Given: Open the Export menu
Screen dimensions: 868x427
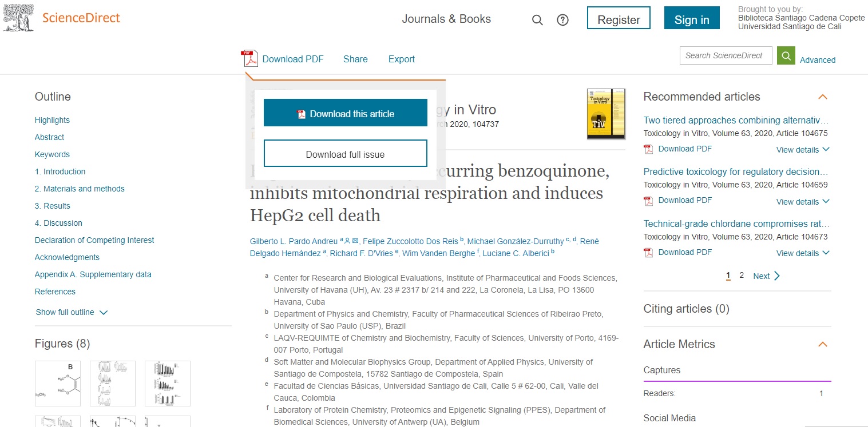Looking at the screenshot, I should click(401, 59).
